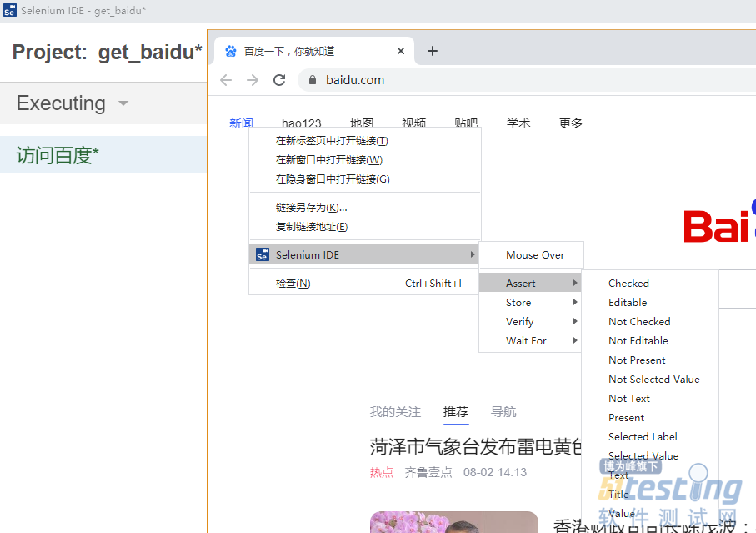Switch to the 我的关注 tab
The height and width of the screenshot is (533, 756).
(x=395, y=412)
